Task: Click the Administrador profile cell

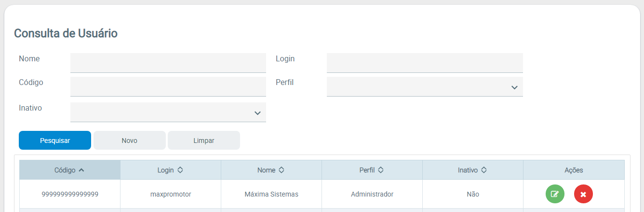Action: (372, 194)
